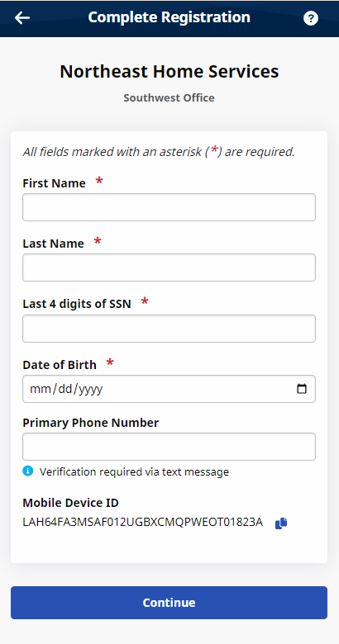The image size is (339, 644).
Task: Click the Continue button
Action: pyautogui.click(x=169, y=603)
